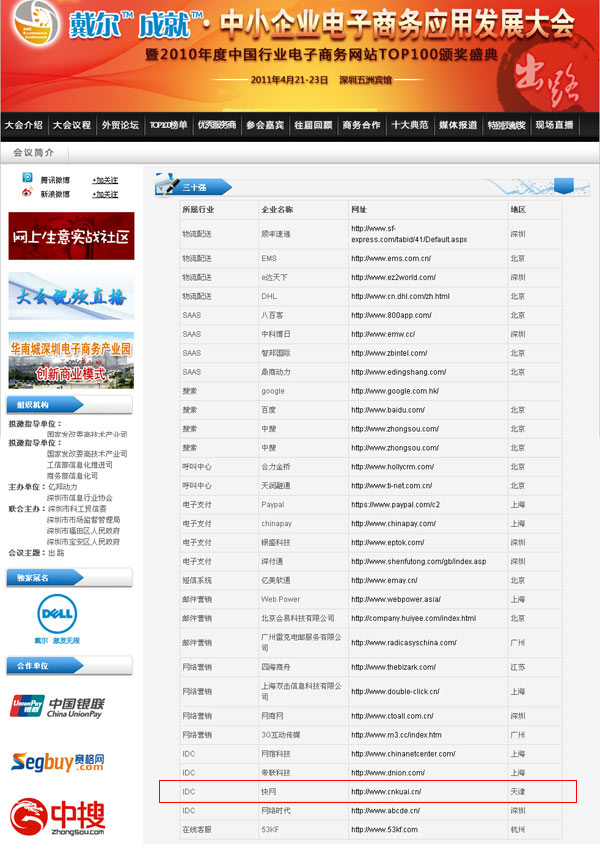Click the 大会视频直播 banner
The width and height of the screenshot is (600, 850).
tap(71, 296)
